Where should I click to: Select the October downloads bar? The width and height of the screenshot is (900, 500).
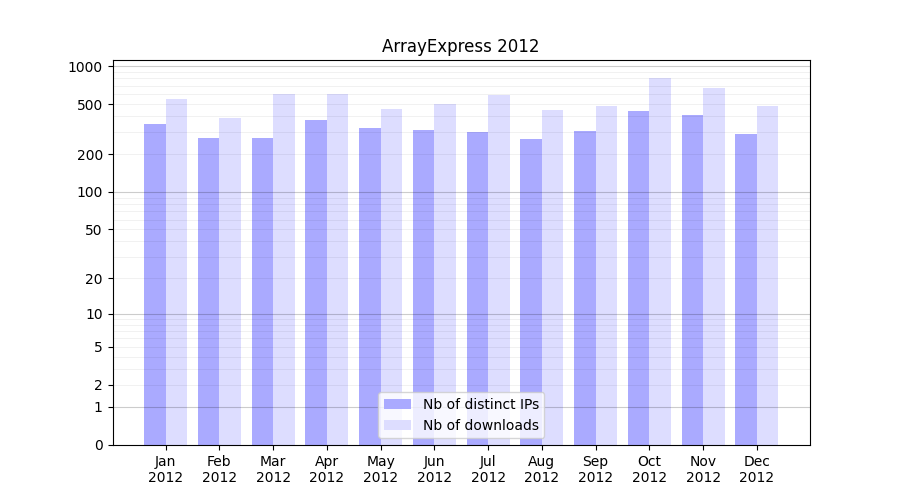pos(660,260)
